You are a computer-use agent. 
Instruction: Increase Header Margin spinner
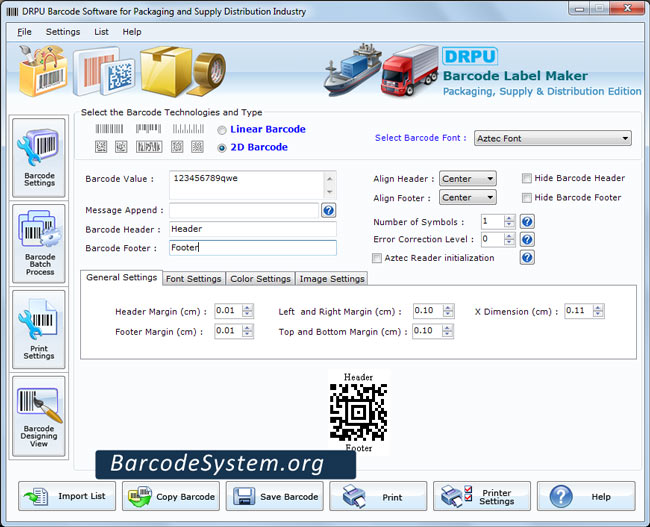coord(247,308)
